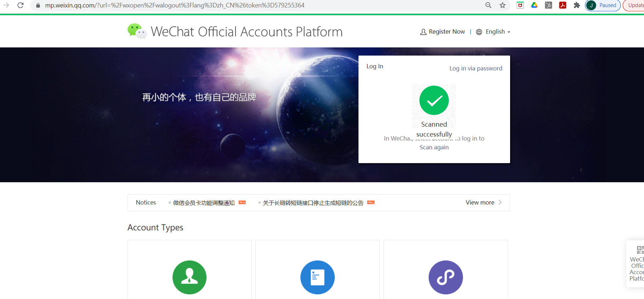
Task: Click the WeChat Official Accounts Platform title
Action: [247, 32]
